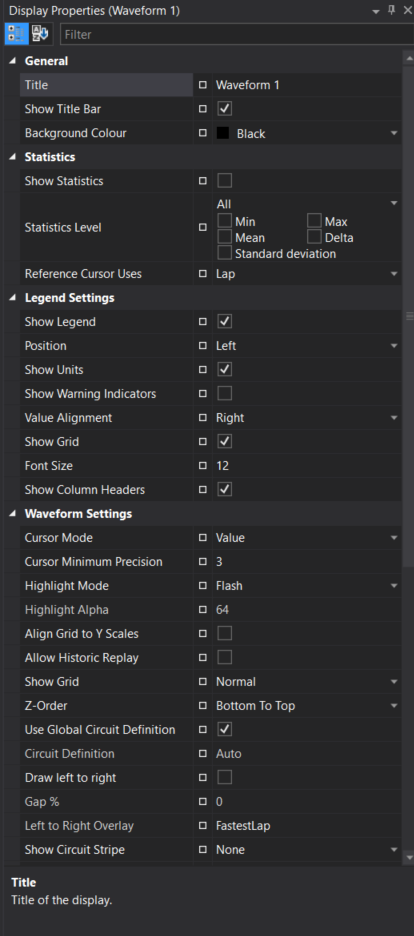This screenshot has height=936, width=414.
Task: Check the Standard deviation option
Action: 224,253
